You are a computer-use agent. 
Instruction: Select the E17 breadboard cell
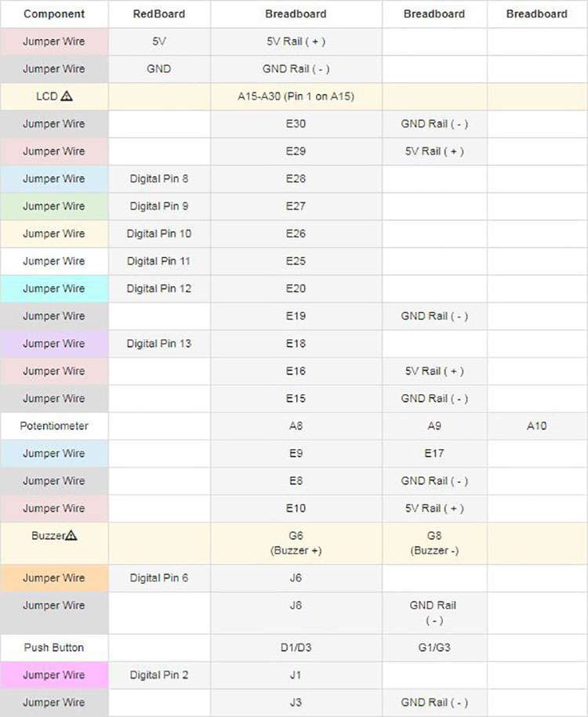pyautogui.click(x=434, y=453)
